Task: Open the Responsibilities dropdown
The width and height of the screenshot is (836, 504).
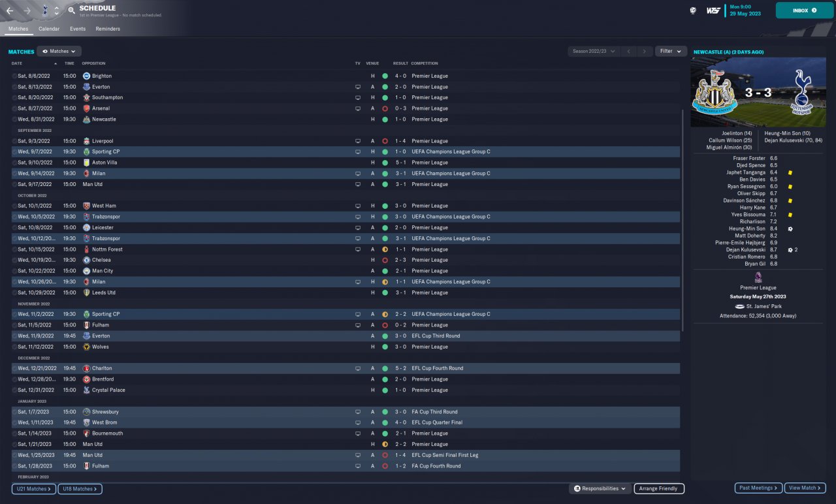Action: coord(600,488)
